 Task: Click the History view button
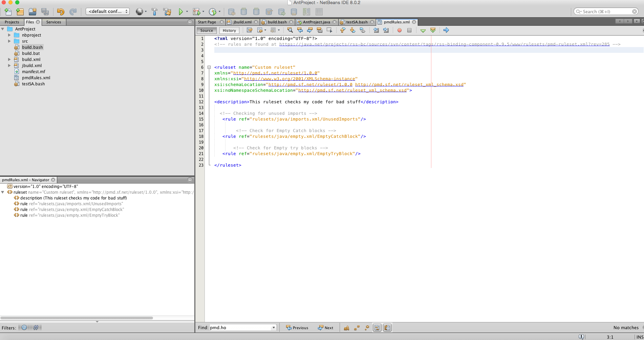229,30
